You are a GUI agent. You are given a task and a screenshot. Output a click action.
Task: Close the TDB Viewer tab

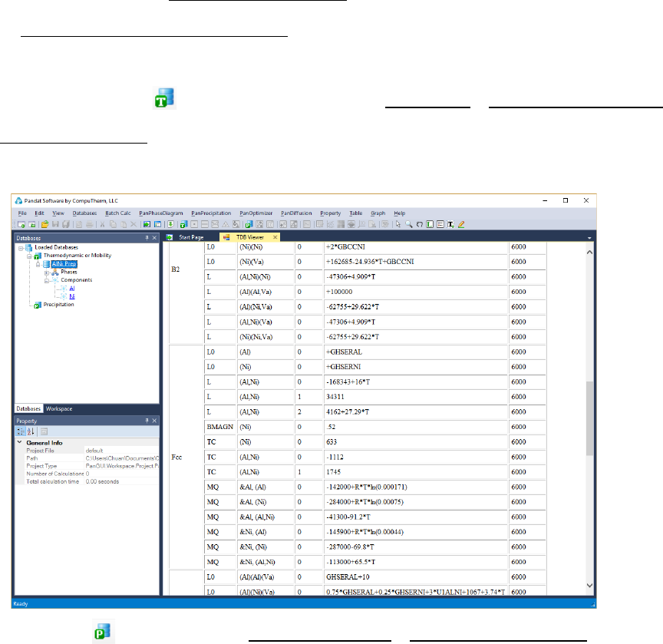click(x=275, y=237)
